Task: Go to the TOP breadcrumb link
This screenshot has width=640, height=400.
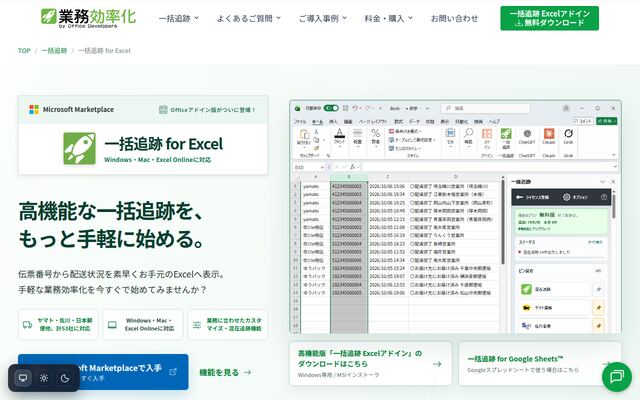Action: 24,51
